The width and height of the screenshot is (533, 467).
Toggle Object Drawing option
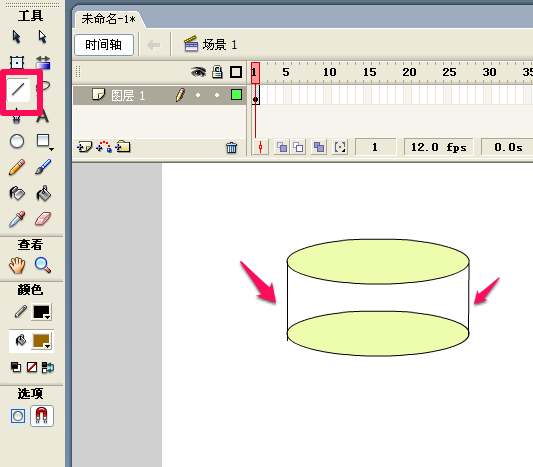18,416
